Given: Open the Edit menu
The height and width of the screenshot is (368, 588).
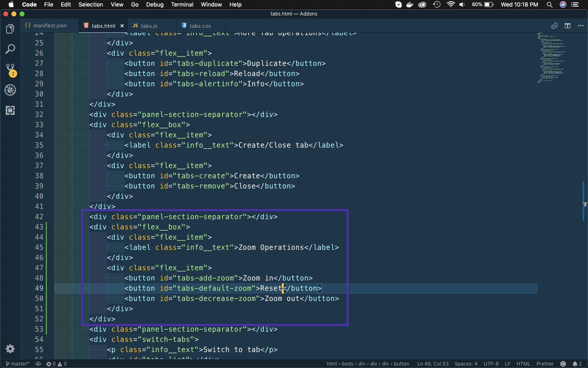Looking at the screenshot, I should (66, 4).
